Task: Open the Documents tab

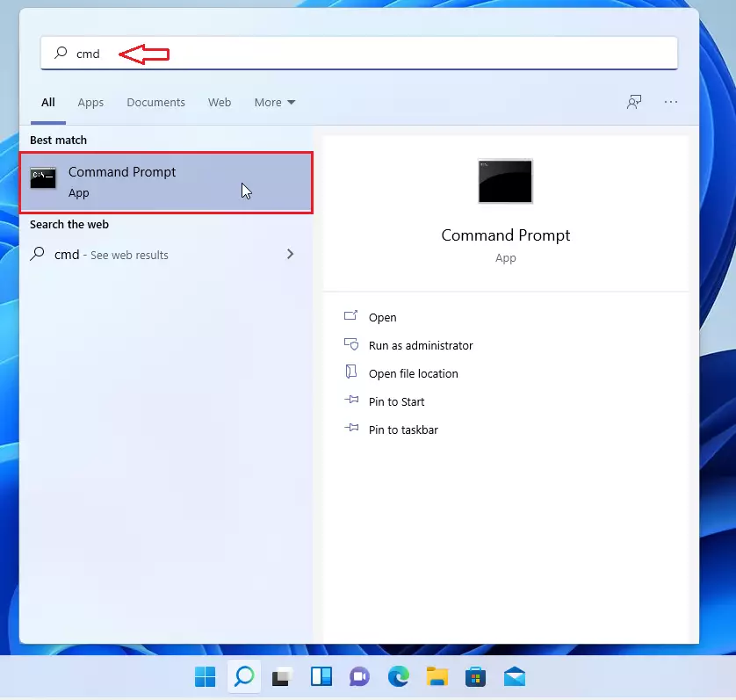Action: (x=155, y=103)
